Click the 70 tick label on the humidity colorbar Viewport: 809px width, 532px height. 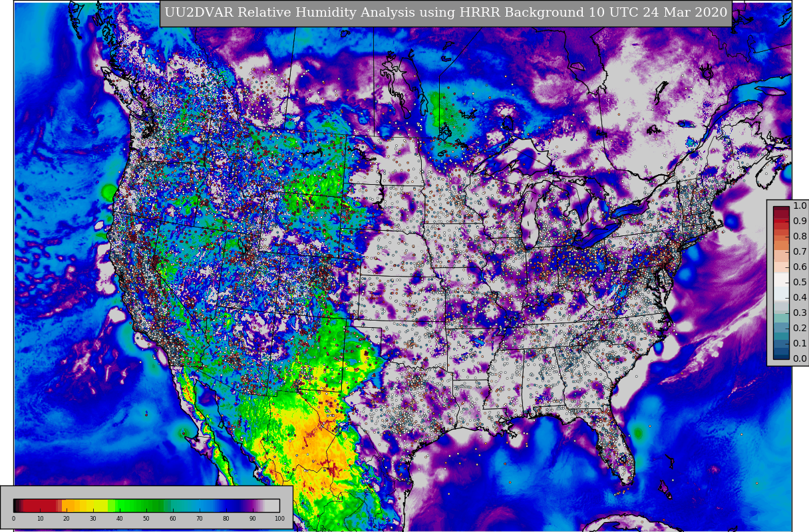[199, 519]
